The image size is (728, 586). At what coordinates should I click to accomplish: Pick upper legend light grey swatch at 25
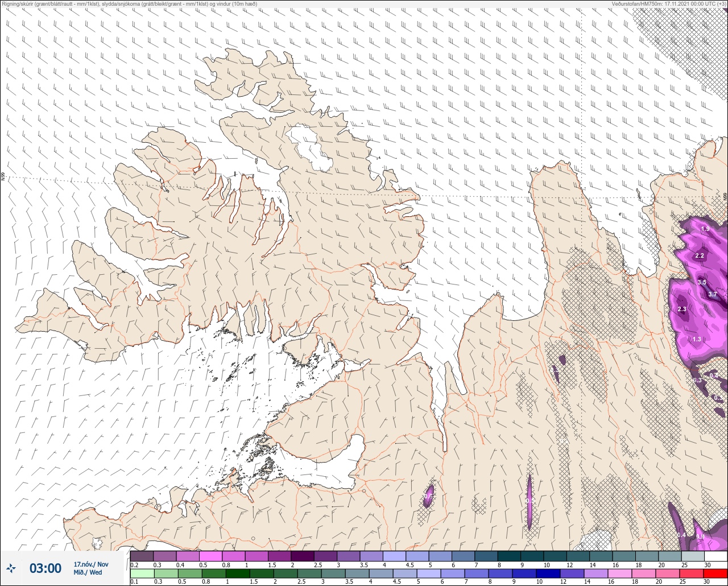coord(693,556)
